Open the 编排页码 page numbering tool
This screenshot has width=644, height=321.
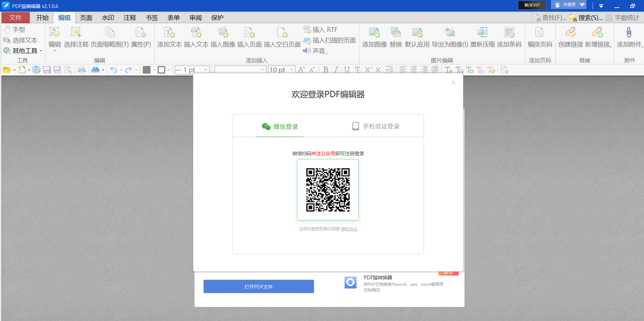pos(539,38)
